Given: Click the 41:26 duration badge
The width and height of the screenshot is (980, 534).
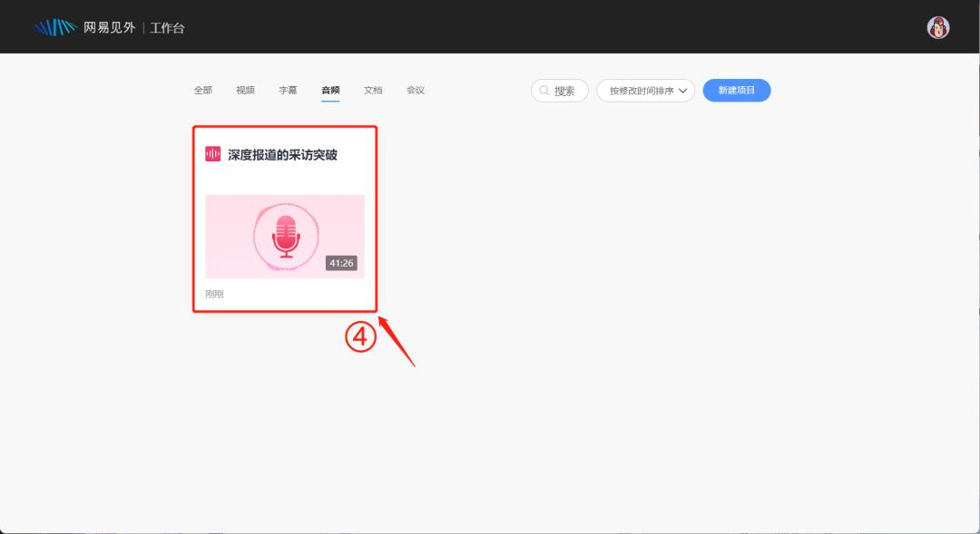Looking at the screenshot, I should tap(340, 262).
